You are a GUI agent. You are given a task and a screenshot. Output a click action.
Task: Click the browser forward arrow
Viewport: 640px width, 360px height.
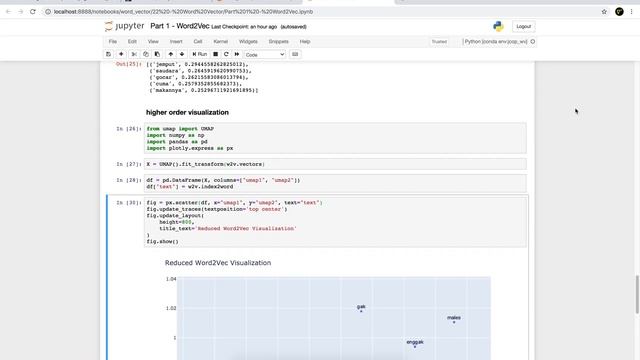click(20, 12)
